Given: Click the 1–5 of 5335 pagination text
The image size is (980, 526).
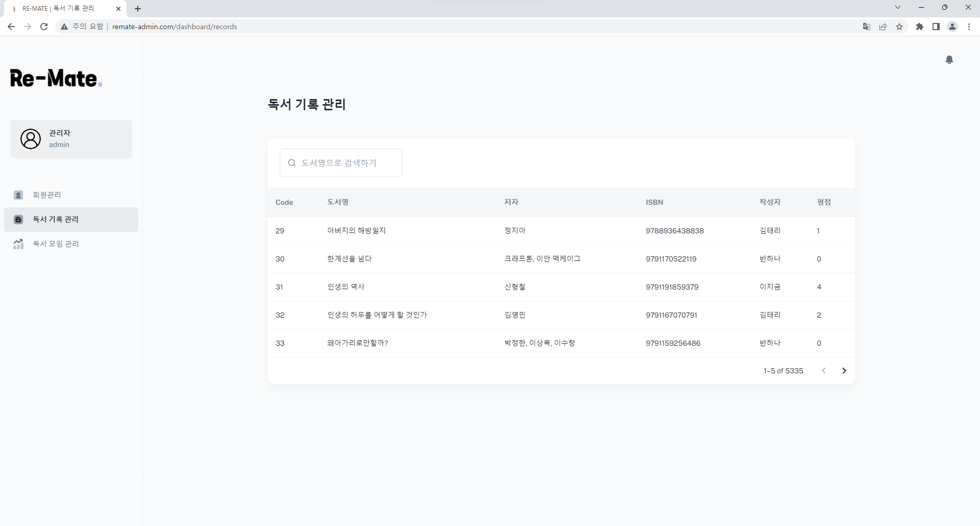Looking at the screenshot, I should coord(783,371).
